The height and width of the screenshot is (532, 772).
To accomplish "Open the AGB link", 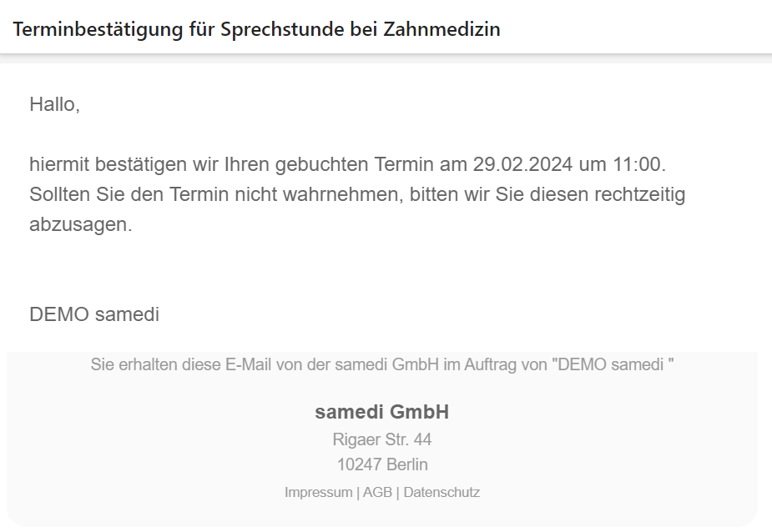I will pyautogui.click(x=377, y=492).
